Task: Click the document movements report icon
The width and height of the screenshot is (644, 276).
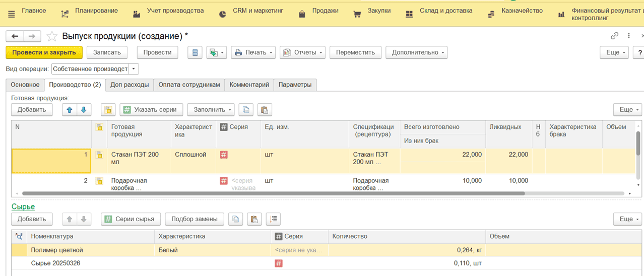Action: point(195,52)
